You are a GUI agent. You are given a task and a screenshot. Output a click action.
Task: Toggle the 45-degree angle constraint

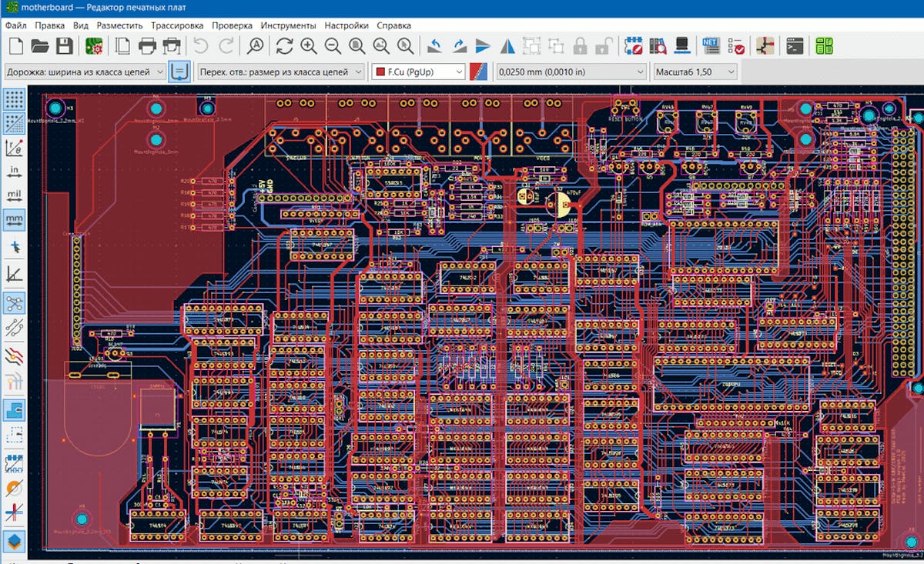pos(14,274)
